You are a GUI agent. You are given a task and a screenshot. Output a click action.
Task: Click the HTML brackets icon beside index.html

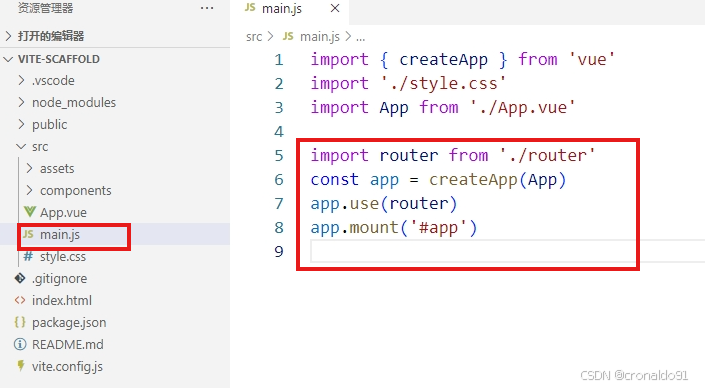(20, 300)
